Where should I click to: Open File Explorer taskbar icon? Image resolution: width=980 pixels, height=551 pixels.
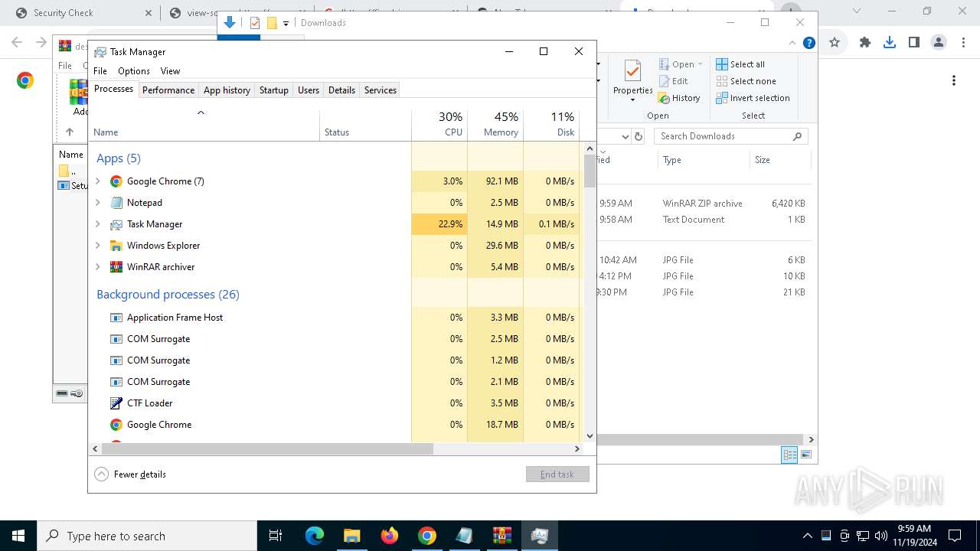pos(351,536)
